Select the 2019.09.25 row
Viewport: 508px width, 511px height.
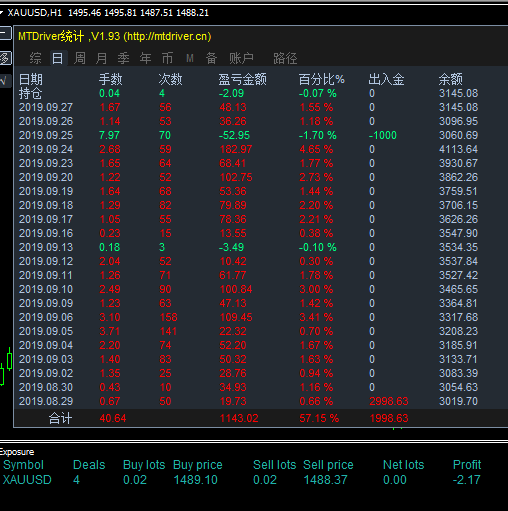tap(261, 135)
